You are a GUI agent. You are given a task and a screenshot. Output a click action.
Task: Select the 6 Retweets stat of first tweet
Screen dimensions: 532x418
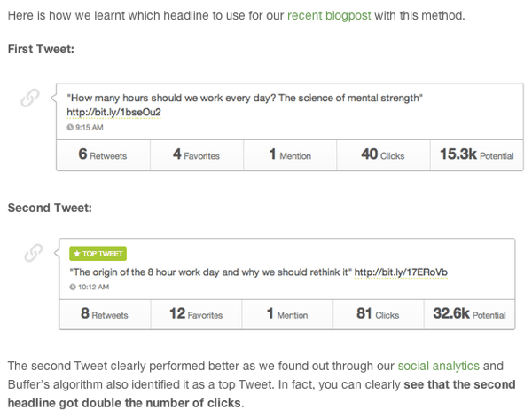click(103, 154)
